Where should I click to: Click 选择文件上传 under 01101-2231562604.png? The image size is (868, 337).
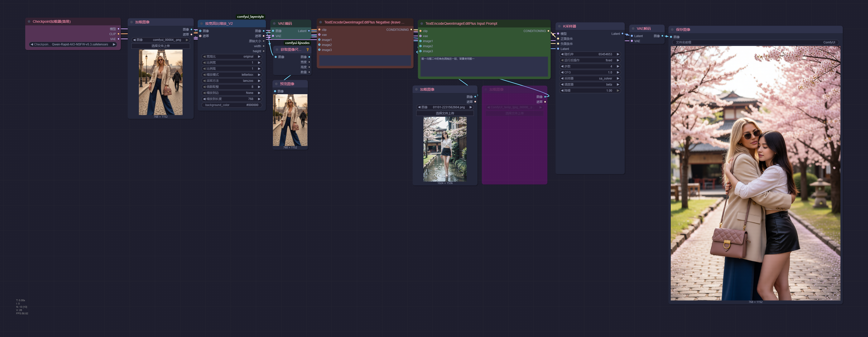click(445, 113)
